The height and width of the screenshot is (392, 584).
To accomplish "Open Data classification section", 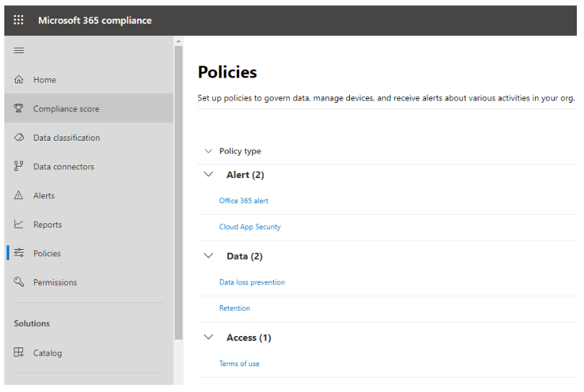I will 89,138.
